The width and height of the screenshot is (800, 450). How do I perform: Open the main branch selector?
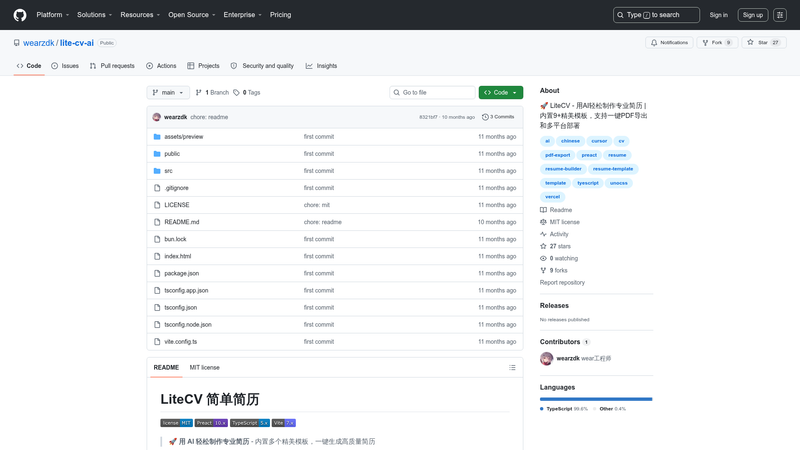[168, 92]
